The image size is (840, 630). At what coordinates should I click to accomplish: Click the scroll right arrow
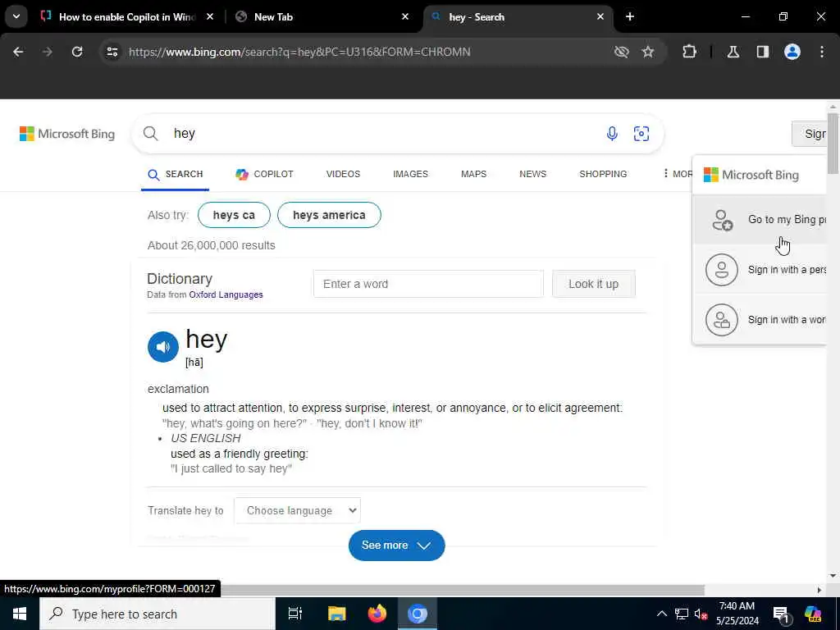point(819,590)
